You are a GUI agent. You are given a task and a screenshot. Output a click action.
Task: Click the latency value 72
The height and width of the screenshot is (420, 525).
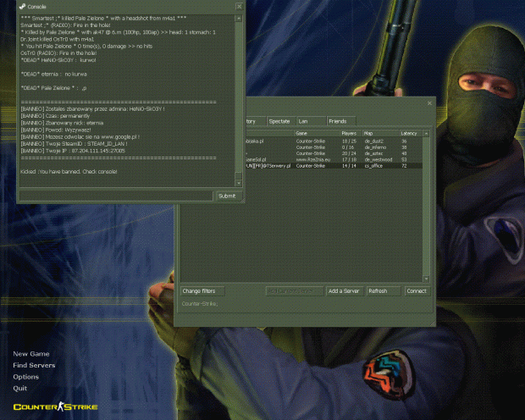pyautogui.click(x=404, y=166)
